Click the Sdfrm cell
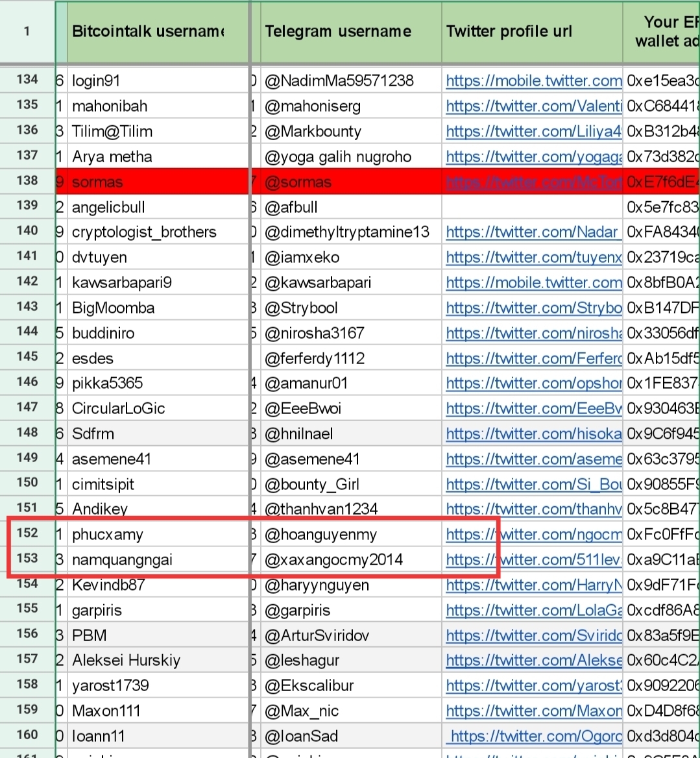The height and width of the screenshot is (758, 700). [x=158, y=434]
